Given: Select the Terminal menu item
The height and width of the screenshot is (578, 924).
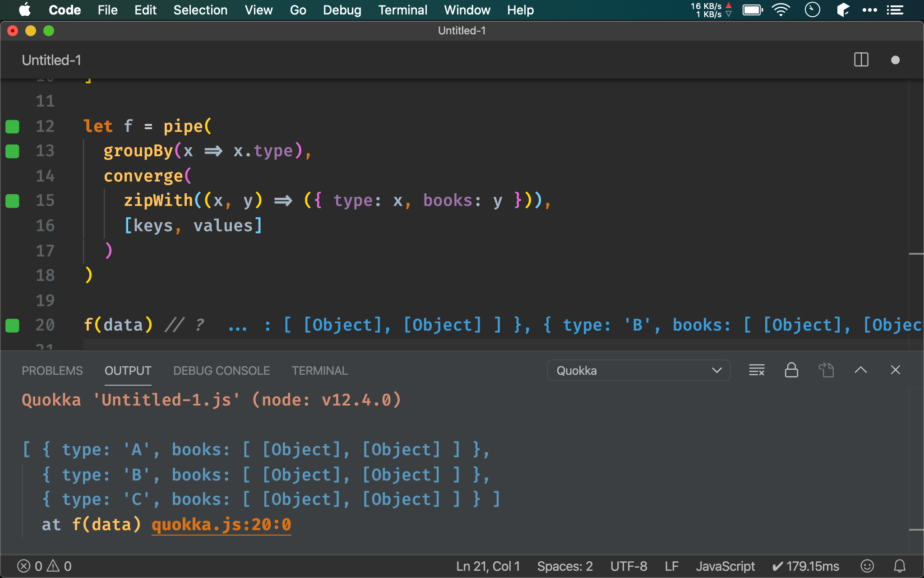Looking at the screenshot, I should tap(402, 10).
